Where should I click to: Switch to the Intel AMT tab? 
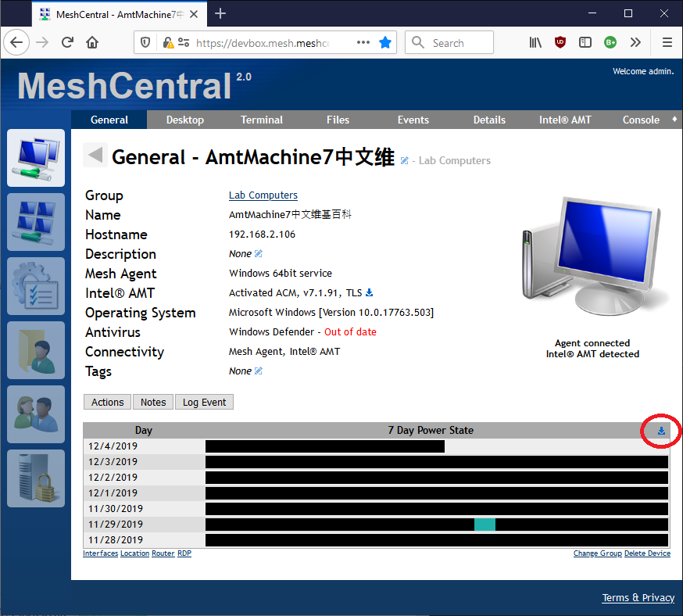[x=565, y=120]
